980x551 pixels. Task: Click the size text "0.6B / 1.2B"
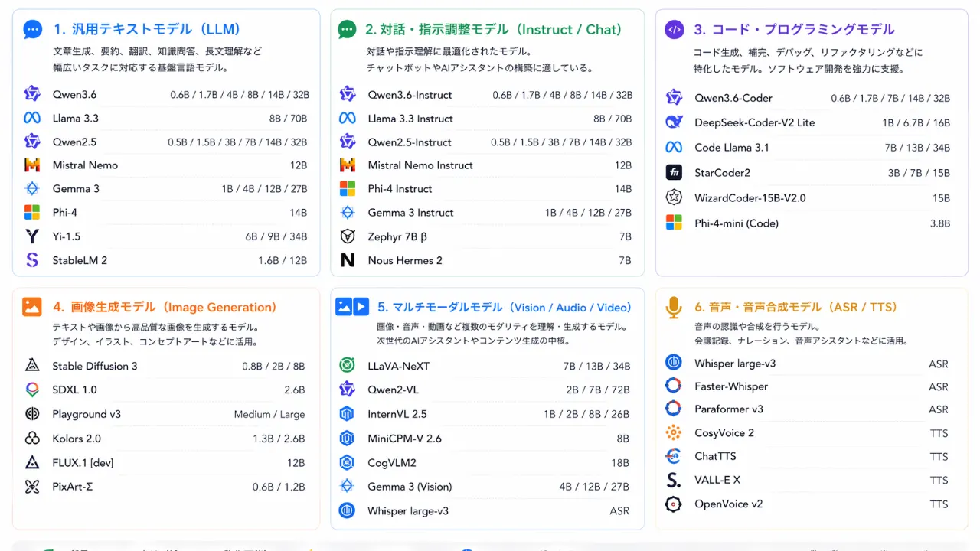coord(279,487)
